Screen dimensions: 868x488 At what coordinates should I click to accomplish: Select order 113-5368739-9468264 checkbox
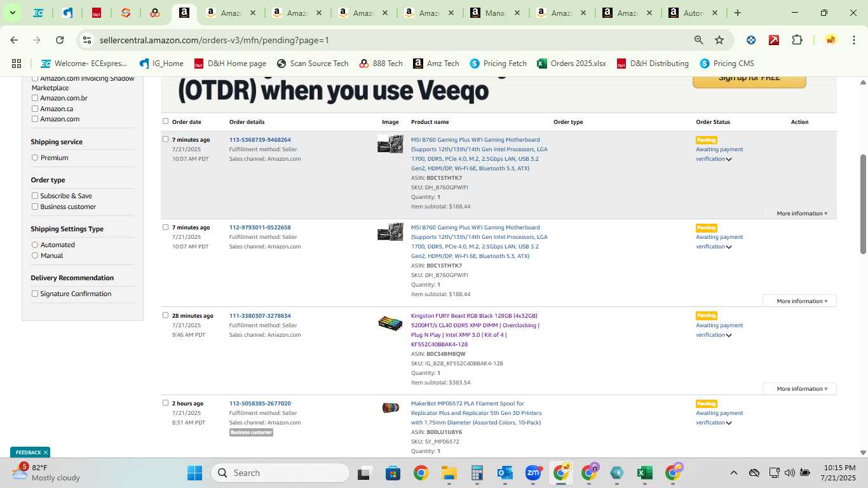[x=166, y=139]
